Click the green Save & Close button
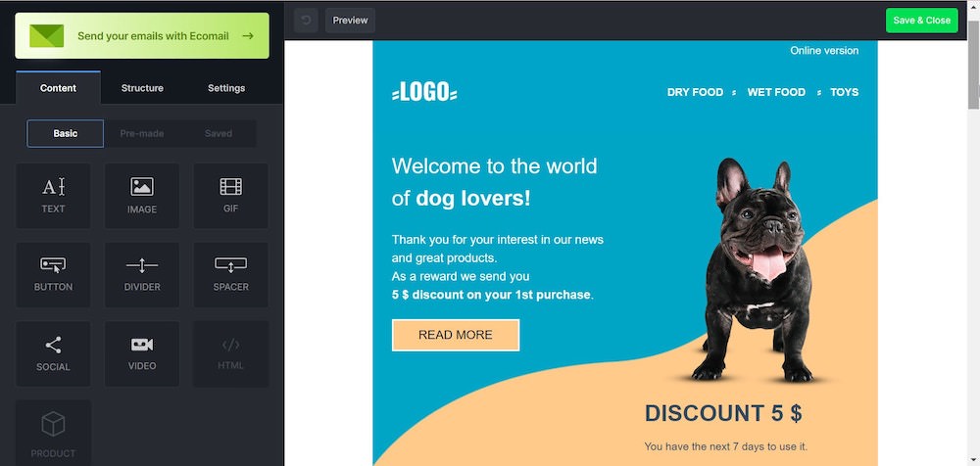 tap(922, 20)
